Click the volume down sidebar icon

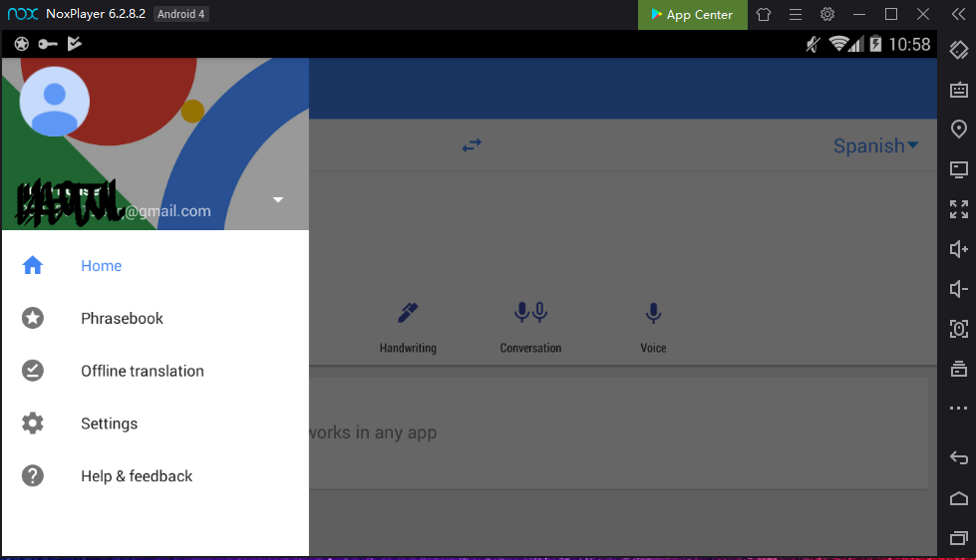(x=959, y=289)
